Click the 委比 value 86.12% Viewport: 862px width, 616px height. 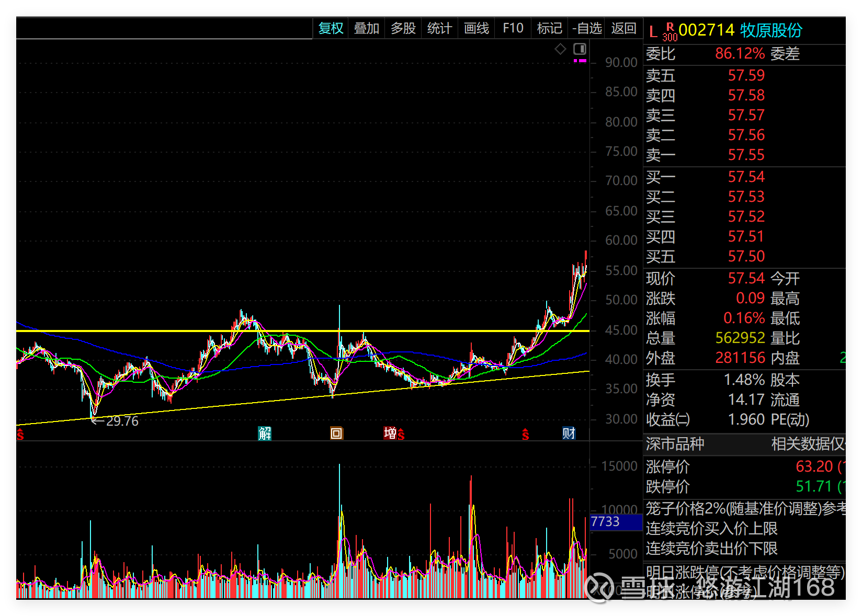pos(740,53)
